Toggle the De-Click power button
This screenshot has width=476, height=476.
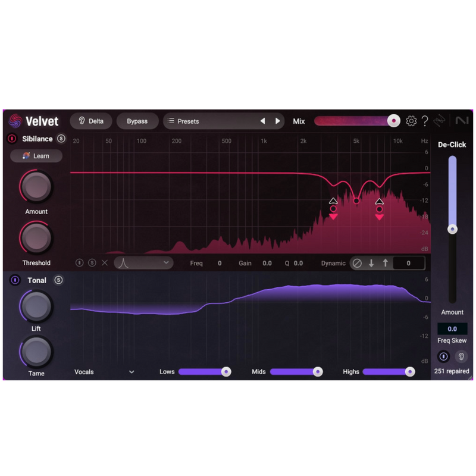pos(443,356)
